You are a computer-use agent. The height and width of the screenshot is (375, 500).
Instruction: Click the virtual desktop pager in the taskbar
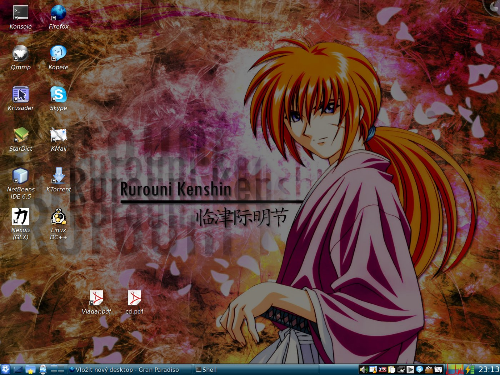(57, 369)
